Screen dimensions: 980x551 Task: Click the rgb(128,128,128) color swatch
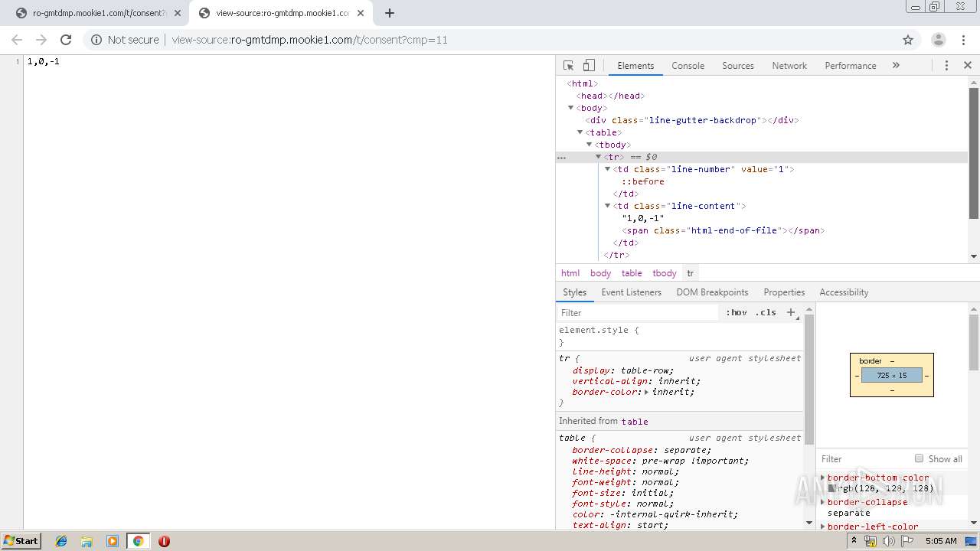(x=832, y=488)
